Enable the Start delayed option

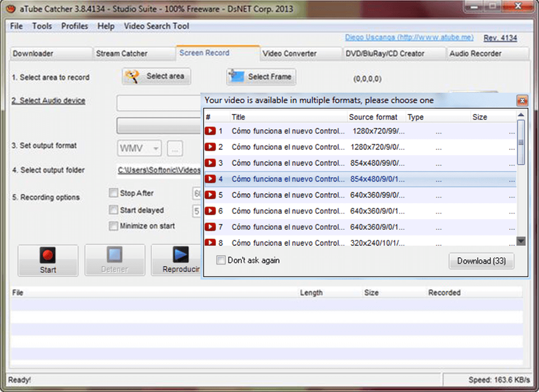pos(113,209)
